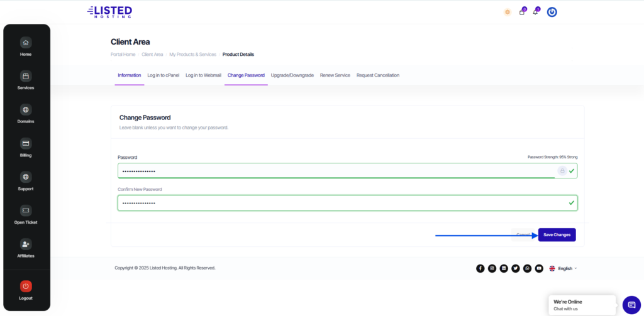
Task: Click the Save Changes button
Action: (557, 235)
